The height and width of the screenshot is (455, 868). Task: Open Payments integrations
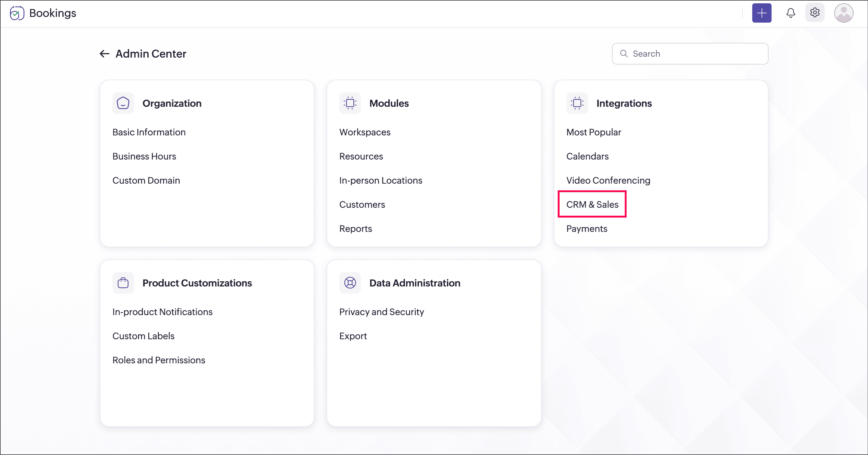587,229
